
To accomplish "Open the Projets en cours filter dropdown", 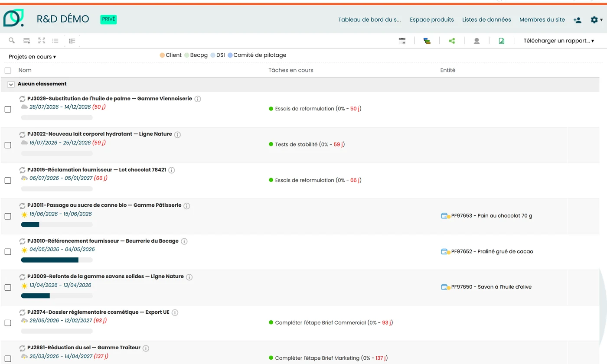I will coord(33,57).
